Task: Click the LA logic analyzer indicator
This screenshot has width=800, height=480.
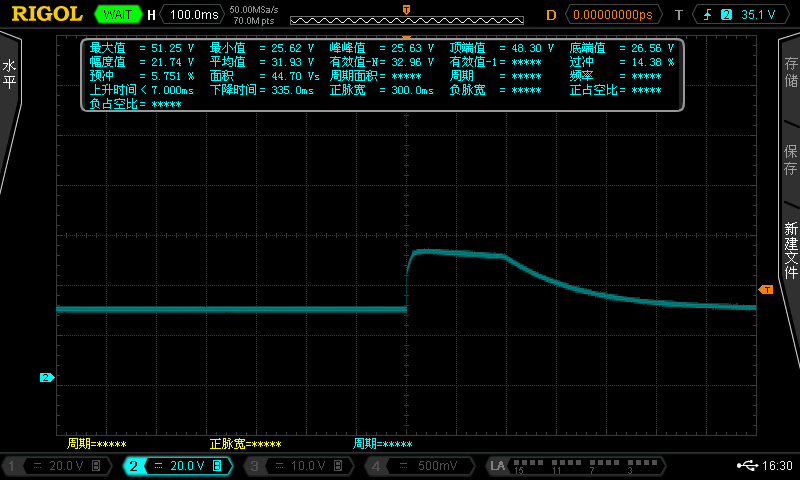Action: tap(498, 466)
